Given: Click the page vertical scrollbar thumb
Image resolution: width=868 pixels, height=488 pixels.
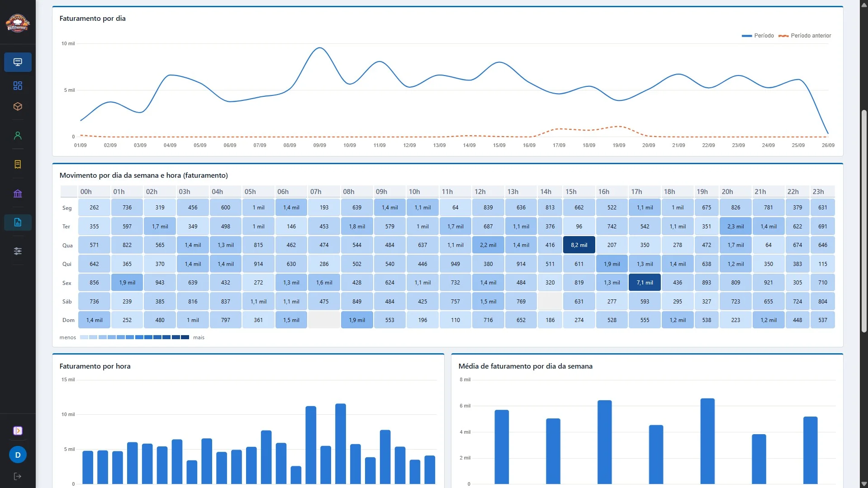Looking at the screenshot, I should (864, 221).
